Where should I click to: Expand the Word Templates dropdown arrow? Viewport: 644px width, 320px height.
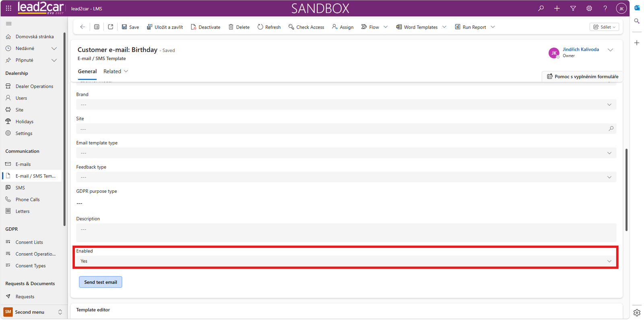(444, 27)
